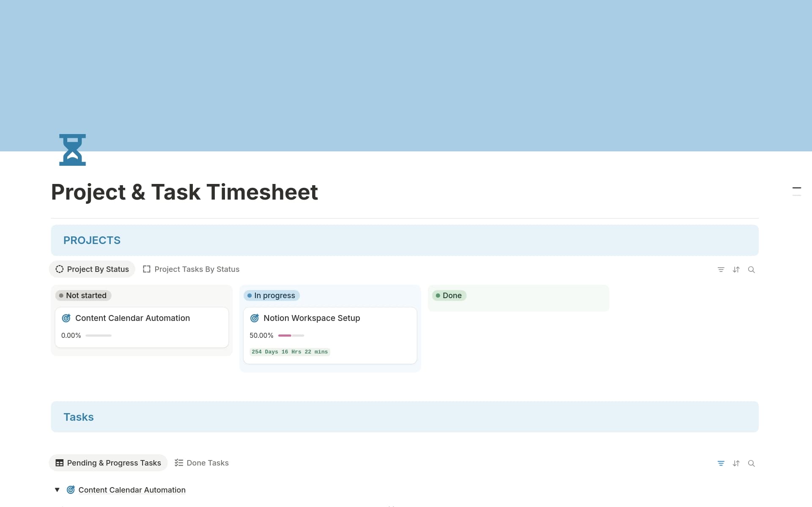Open the active filter icon in Tasks section
The width and height of the screenshot is (812, 507).
[721, 463]
